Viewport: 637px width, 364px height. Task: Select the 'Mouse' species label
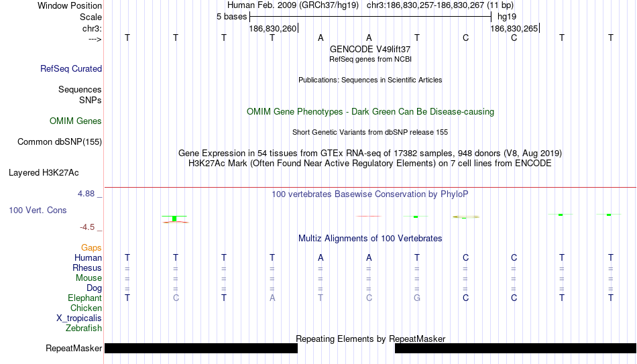(x=89, y=278)
